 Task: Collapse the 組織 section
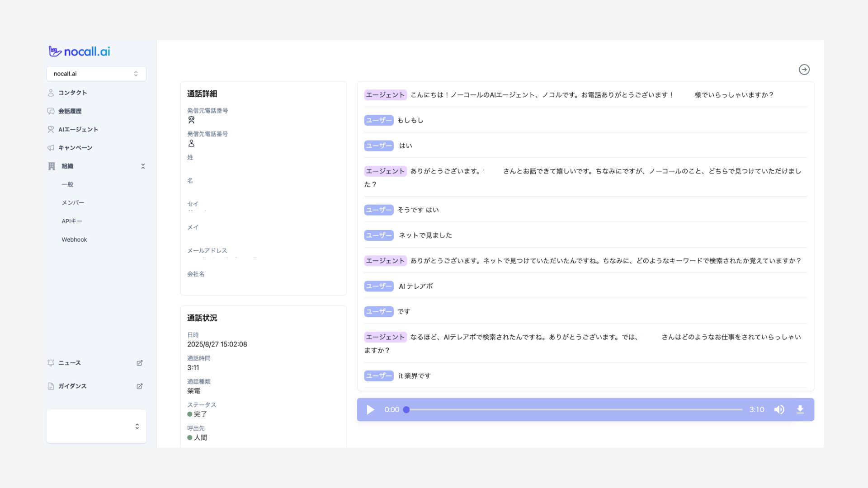click(x=143, y=166)
